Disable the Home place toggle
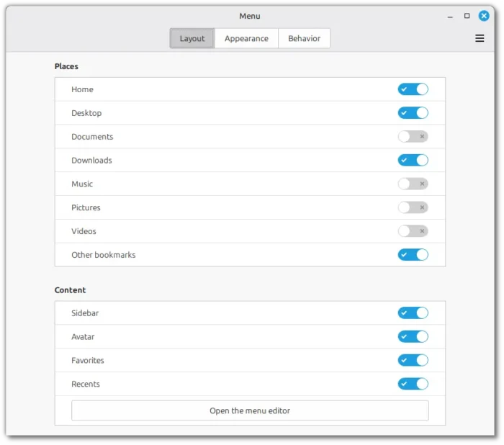504x445 pixels. click(413, 89)
